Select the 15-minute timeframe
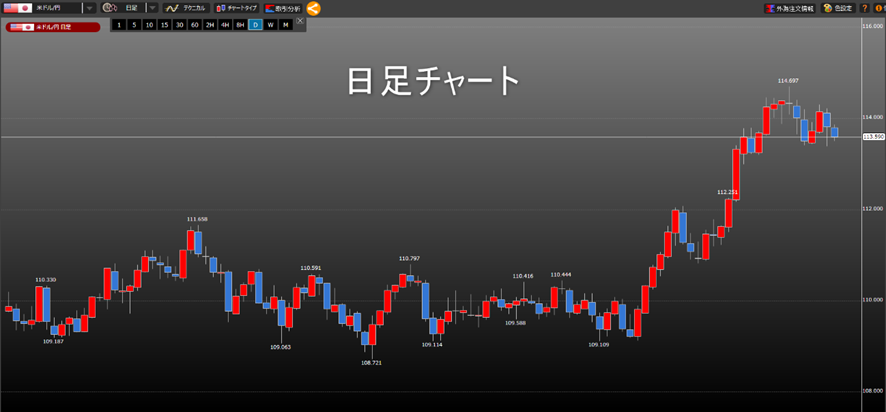The image size is (886, 412). click(x=164, y=24)
